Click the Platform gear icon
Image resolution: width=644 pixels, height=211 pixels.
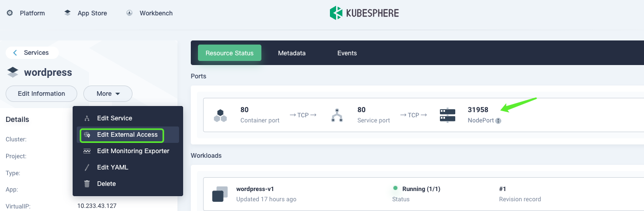point(10,13)
